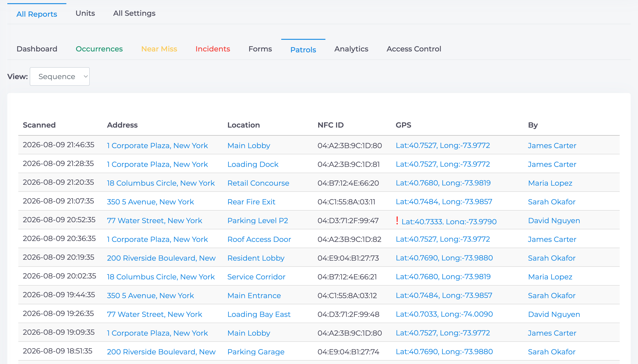The image size is (638, 364).
Task: Open 18 Columbus Circle address in 21:20:35 row
Action: [x=161, y=183]
